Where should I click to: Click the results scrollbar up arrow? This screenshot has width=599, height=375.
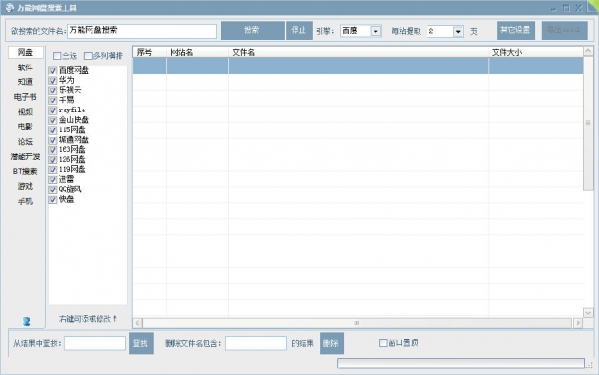588,51
